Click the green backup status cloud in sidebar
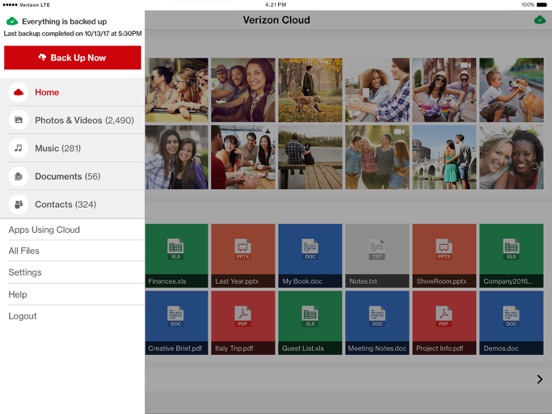Image resolution: width=552 pixels, height=414 pixels. point(12,21)
